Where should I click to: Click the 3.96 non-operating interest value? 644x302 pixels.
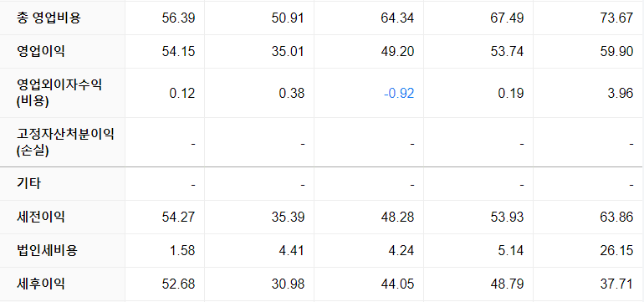pyautogui.click(x=621, y=93)
